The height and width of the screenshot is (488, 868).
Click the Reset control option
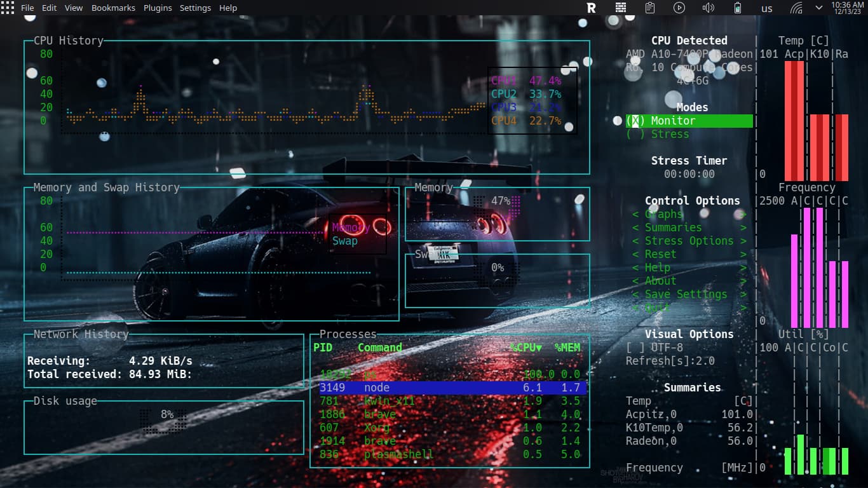(689, 254)
